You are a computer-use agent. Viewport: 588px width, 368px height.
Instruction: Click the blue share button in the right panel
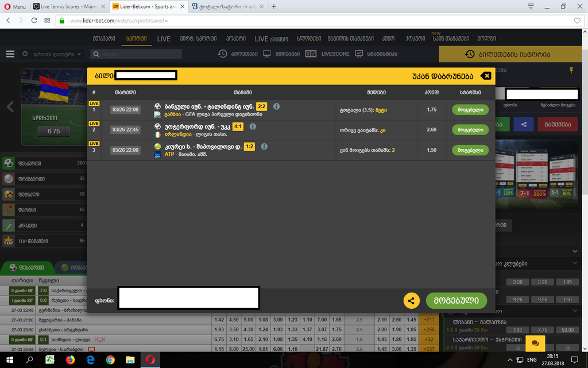[524, 124]
